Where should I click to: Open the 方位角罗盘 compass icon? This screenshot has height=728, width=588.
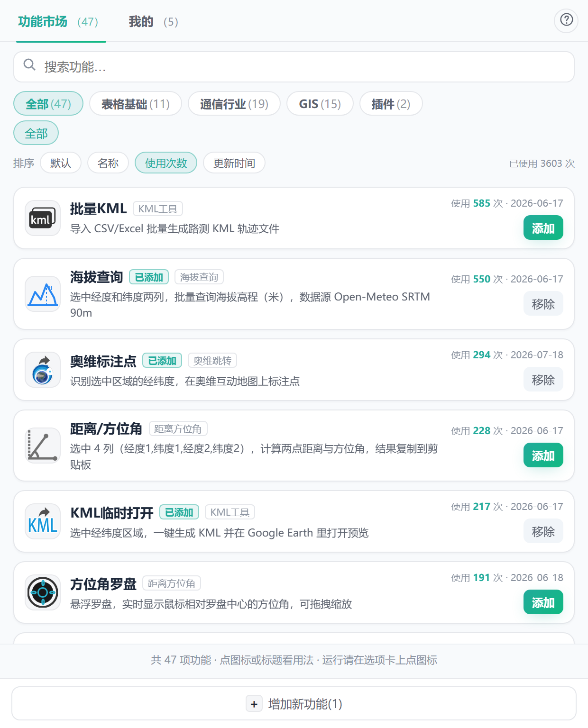(x=43, y=592)
